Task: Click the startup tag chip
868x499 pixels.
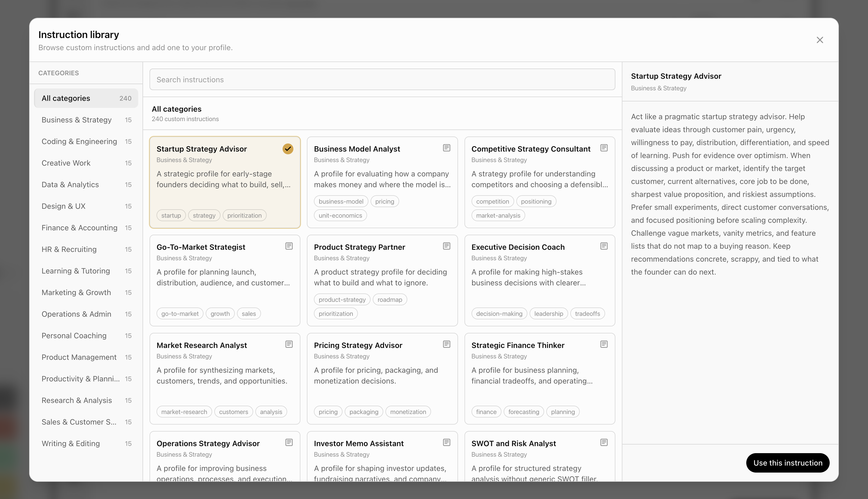Action: pyautogui.click(x=171, y=216)
